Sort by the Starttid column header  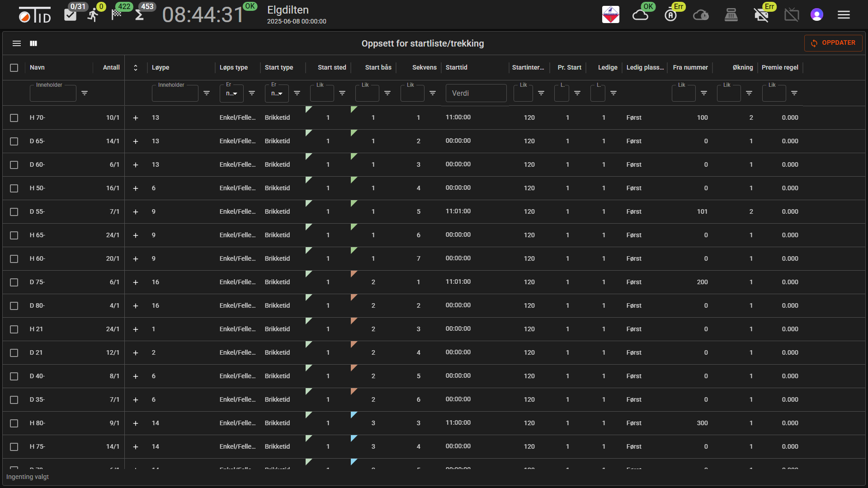click(x=457, y=67)
